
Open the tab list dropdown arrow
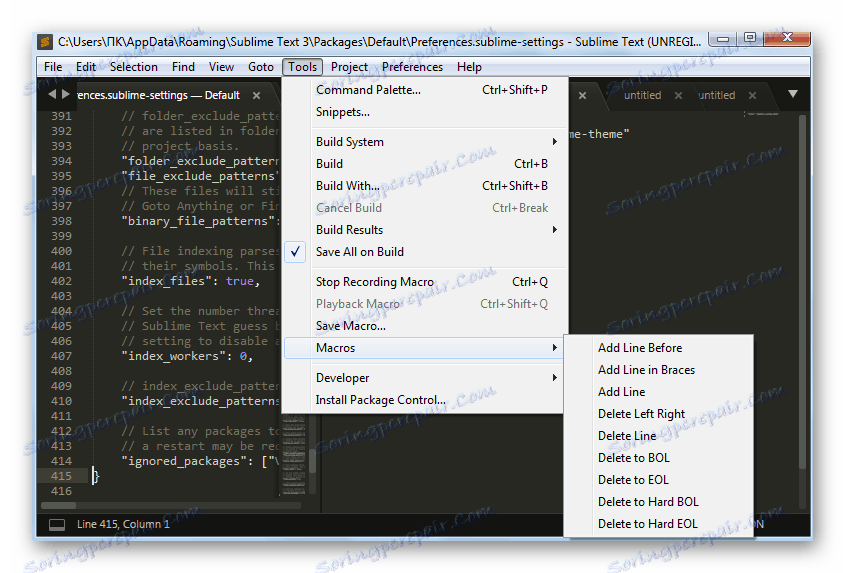[793, 94]
